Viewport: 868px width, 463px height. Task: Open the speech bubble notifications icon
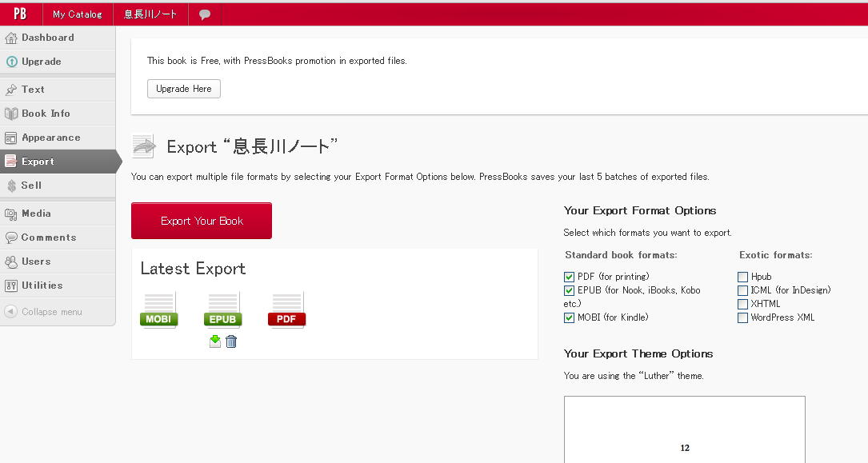point(205,14)
